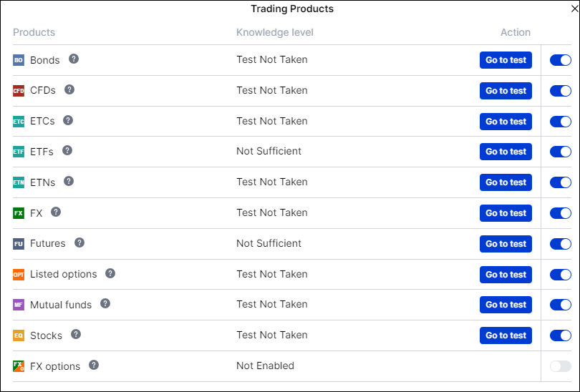Image resolution: width=580 pixels, height=392 pixels.
Task: Switch off ETNs product toggle
Action: 560,182
